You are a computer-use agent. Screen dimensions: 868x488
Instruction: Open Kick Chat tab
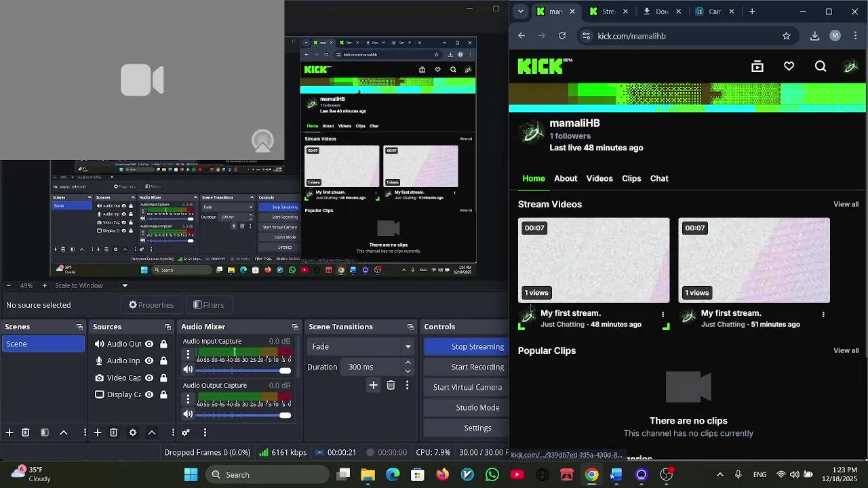[659, 178]
